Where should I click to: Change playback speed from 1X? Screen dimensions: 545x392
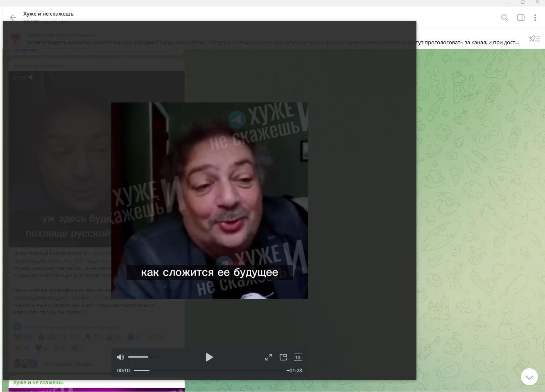pyautogui.click(x=298, y=357)
